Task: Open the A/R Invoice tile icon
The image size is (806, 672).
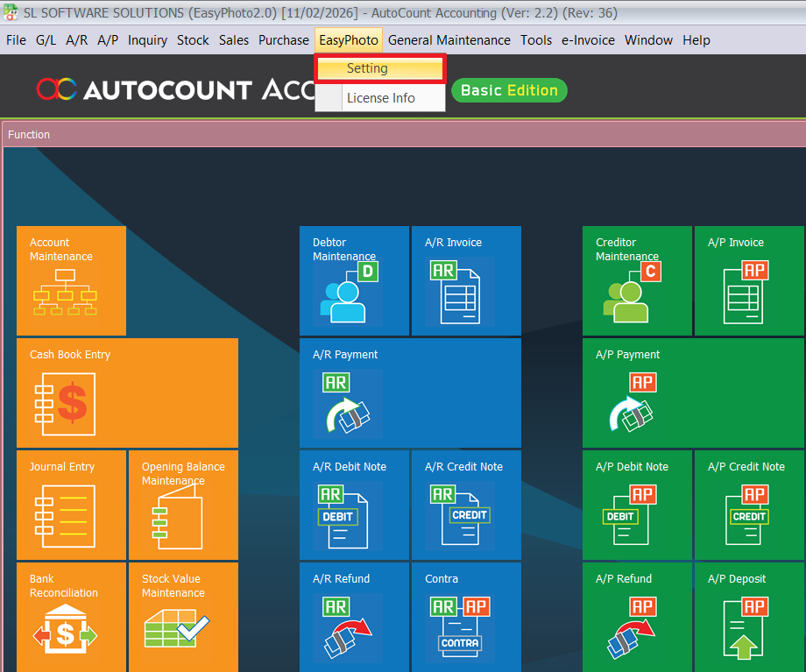Action: 459,293
